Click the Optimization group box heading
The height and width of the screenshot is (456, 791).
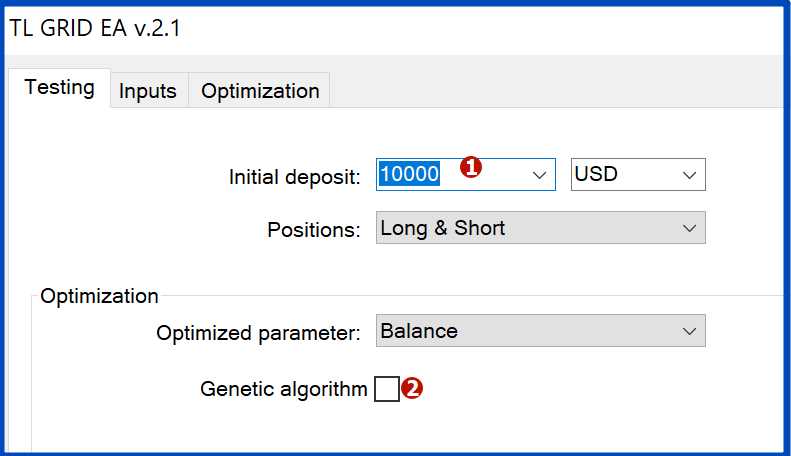click(x=99, y=296)
